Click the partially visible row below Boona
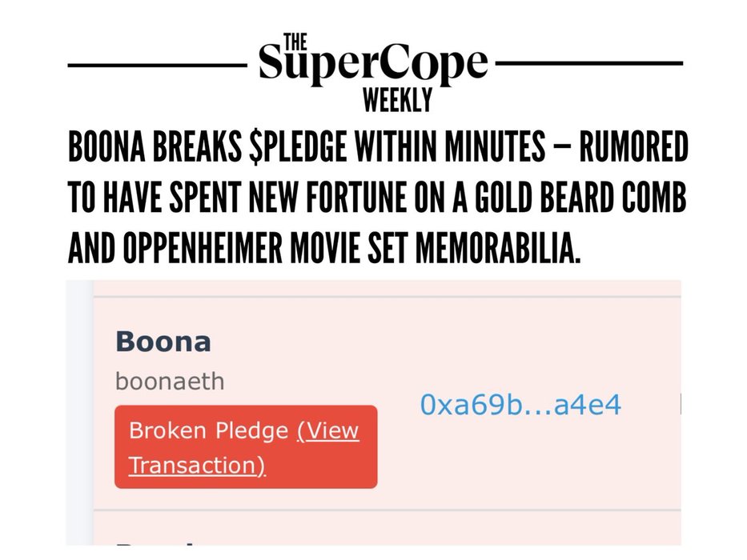This screenshot has height=560, width=747. 387,529
